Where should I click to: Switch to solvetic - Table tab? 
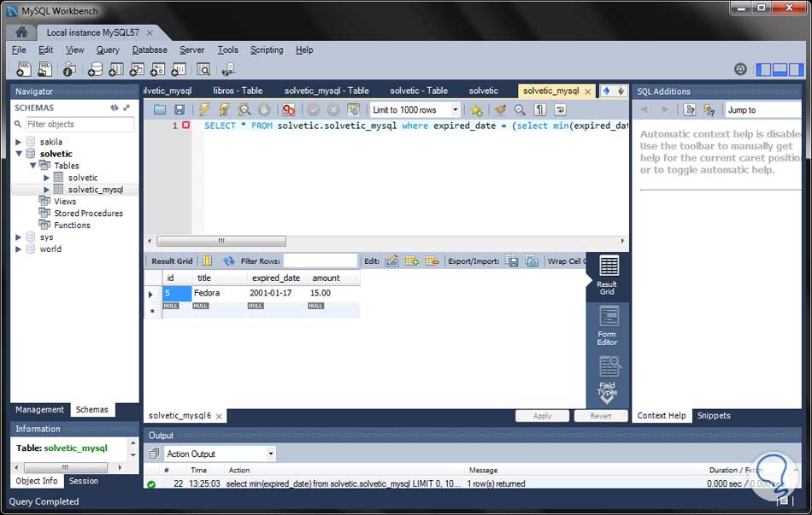tap(419, 91)
